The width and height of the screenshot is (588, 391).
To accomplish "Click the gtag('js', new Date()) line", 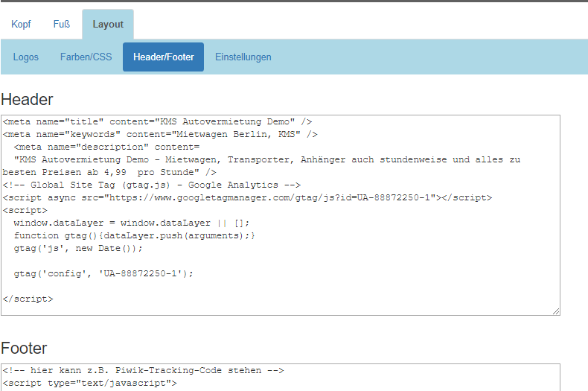I will [78, 249].
